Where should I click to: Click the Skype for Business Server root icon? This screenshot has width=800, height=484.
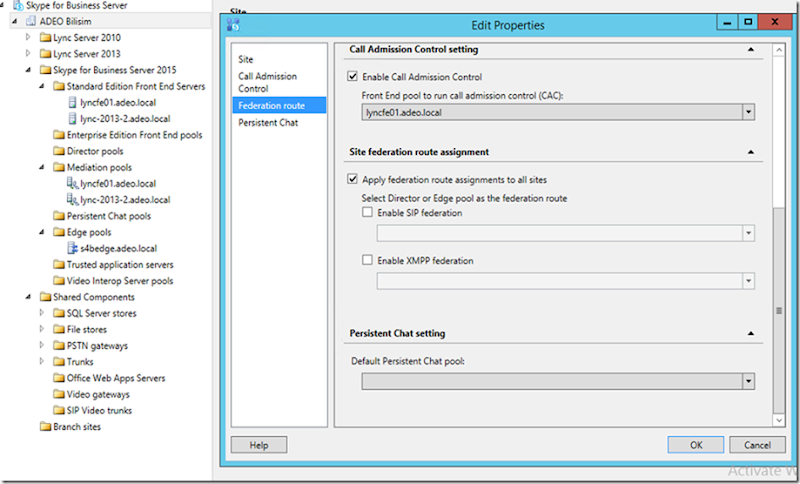coord(18,6)
